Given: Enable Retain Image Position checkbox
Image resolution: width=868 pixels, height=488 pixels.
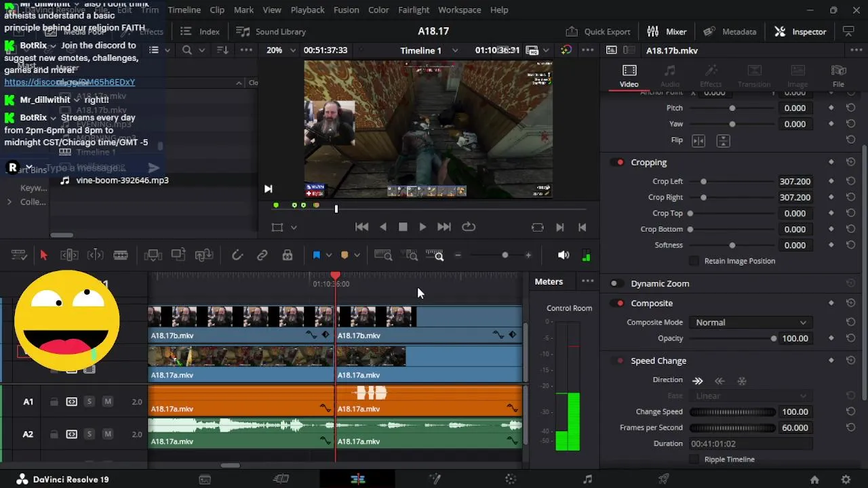Looking at the screenshot, I should 694,261.
